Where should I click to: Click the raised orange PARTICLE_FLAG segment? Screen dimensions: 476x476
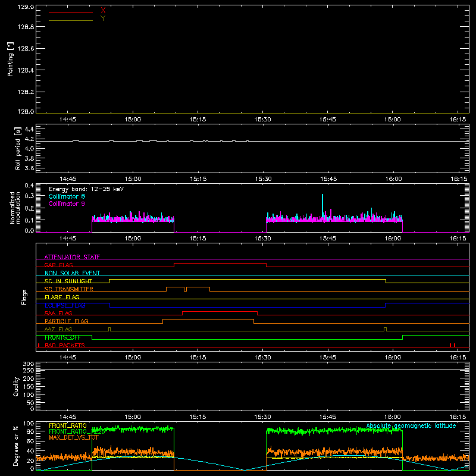tap(208, 320)
